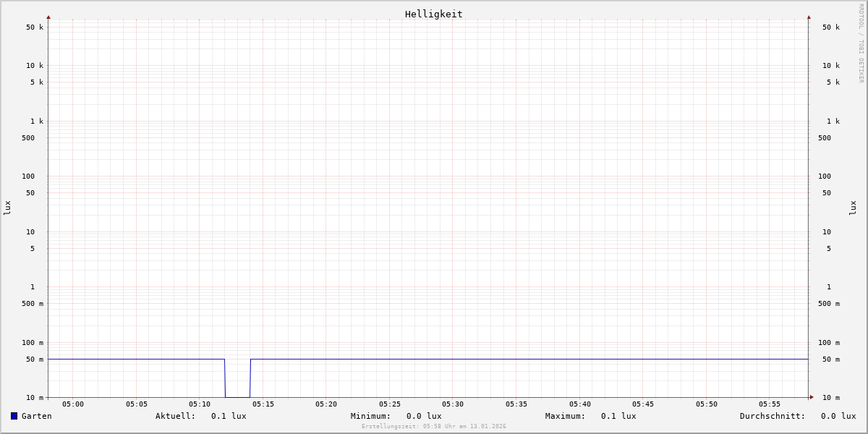868x434 pixels.
Task: Click the 05:15 time axis label
Action: coord(263,404)
